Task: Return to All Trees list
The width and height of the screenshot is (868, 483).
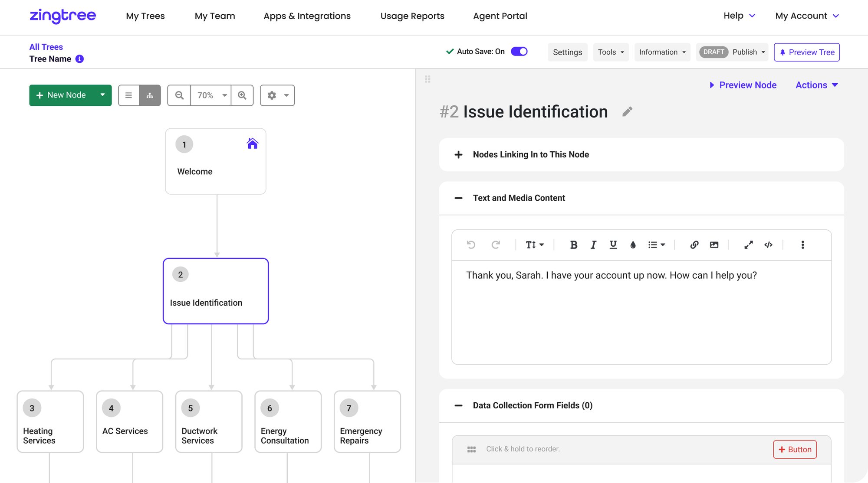Action: (x=46, y=47)
